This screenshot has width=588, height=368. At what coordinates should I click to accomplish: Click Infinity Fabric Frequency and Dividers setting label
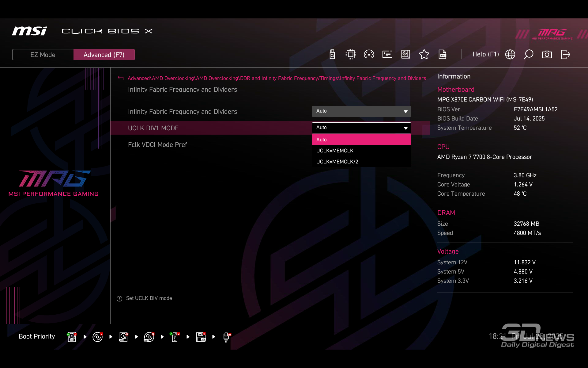[183, 112]
